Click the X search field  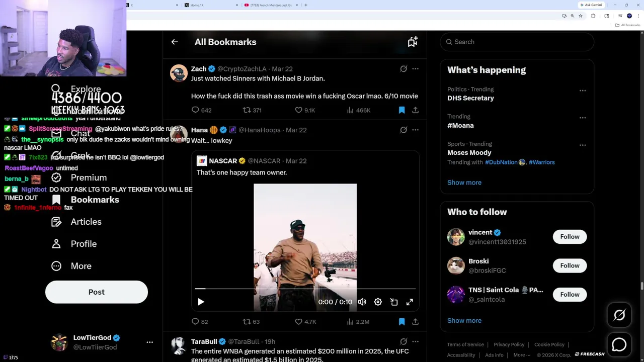(x=517, y=42)
